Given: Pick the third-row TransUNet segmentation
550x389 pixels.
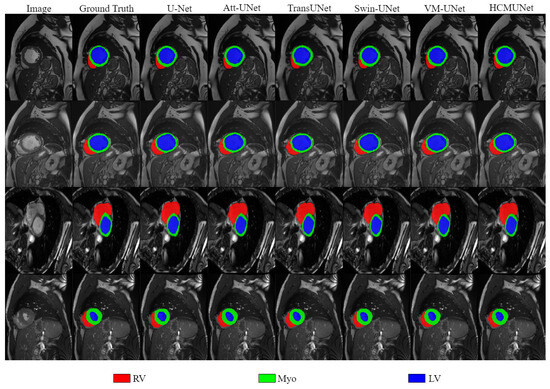Looking at the screenshot, I should pos(309,230).
